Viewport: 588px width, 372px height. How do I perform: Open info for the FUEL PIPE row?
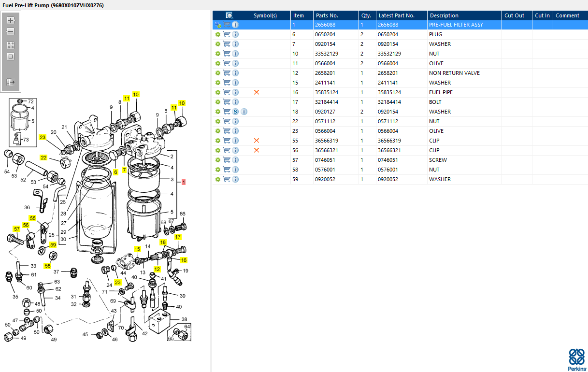[x=235, y=92]
